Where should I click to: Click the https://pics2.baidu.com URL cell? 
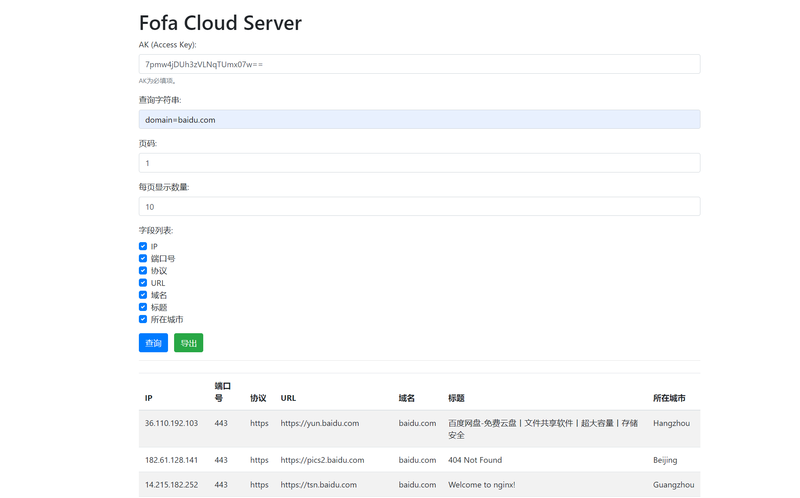(x=322, y=460)
